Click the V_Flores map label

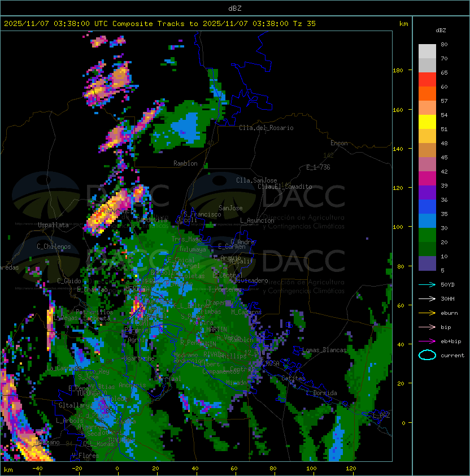[85, 456]
